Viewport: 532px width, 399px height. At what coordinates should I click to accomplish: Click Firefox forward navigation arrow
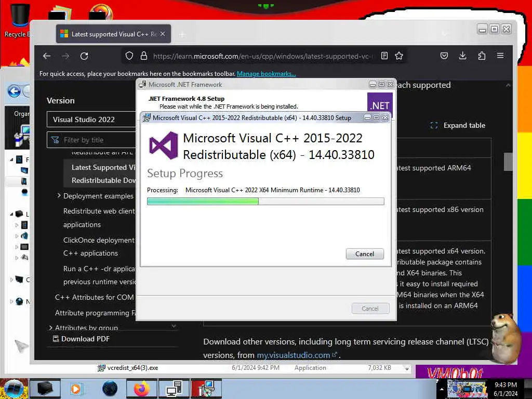65,56
